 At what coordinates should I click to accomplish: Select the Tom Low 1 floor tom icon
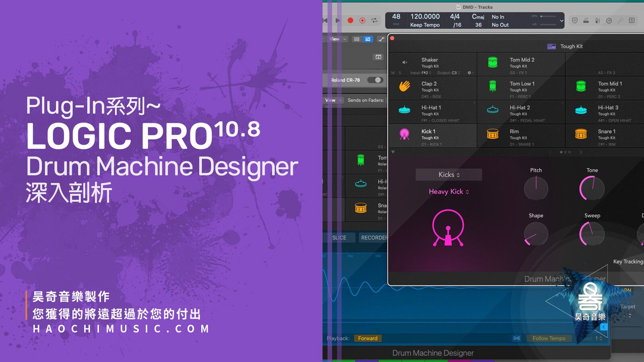point(493,86)
